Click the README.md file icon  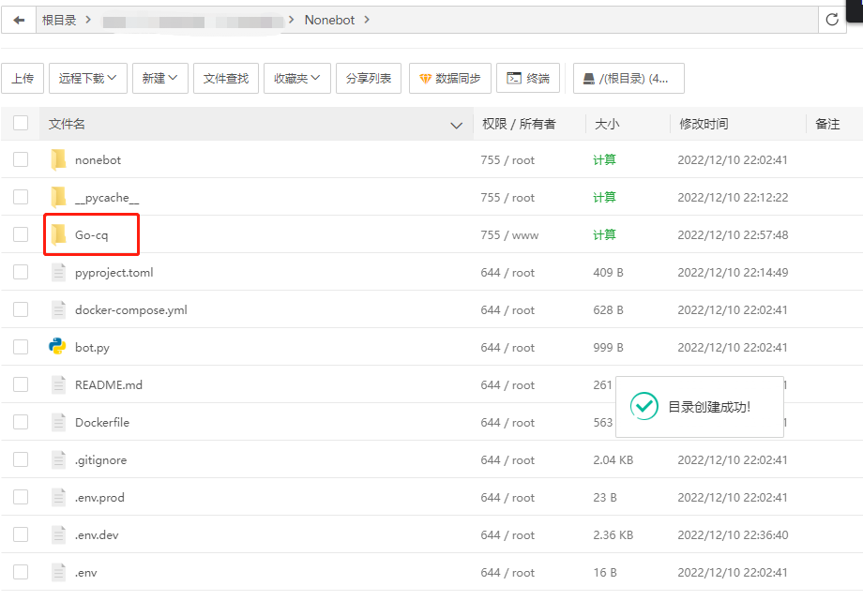pos(58,384)
